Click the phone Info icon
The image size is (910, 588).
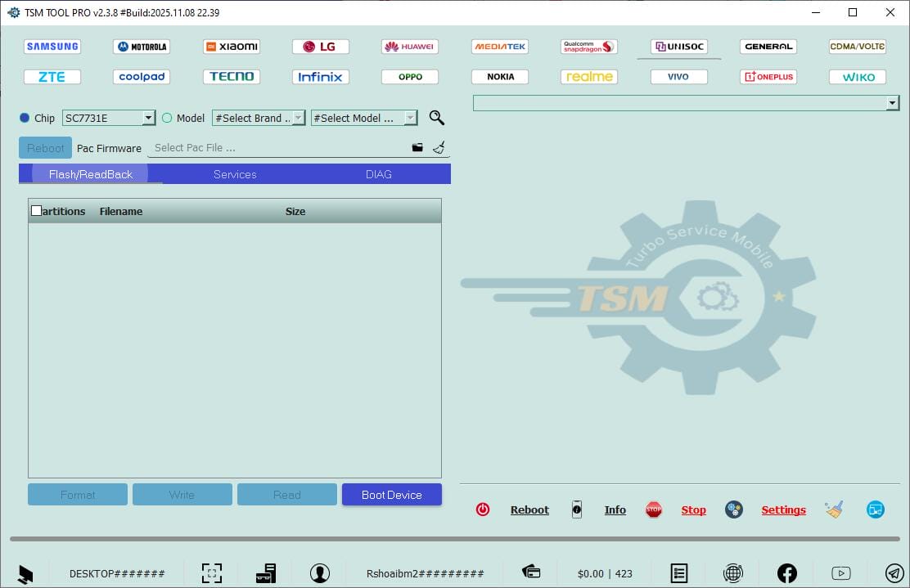click(577, 509)
